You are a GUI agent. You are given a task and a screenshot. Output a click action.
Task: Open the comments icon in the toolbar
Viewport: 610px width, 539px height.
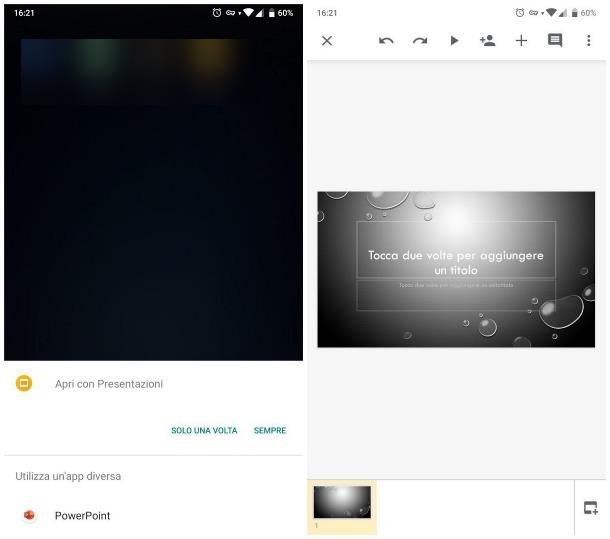point(555,40)
